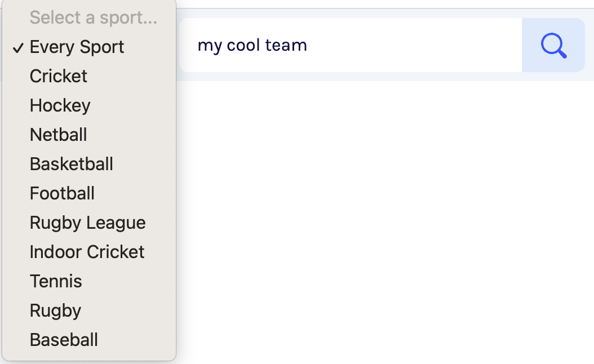Pick the plain Rugby option
This screenshot has height=364, width=594.
tap(89, 310)
